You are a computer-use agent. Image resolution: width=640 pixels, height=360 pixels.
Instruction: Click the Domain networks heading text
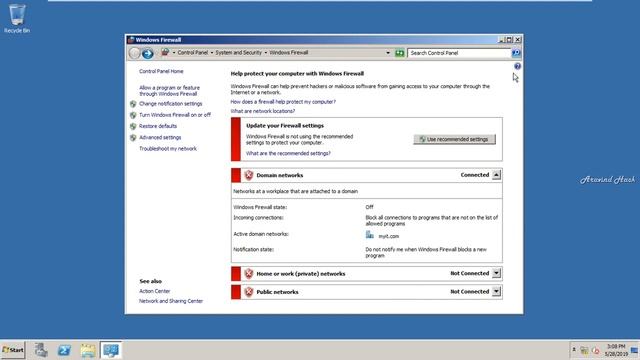(x=280, y=175)
